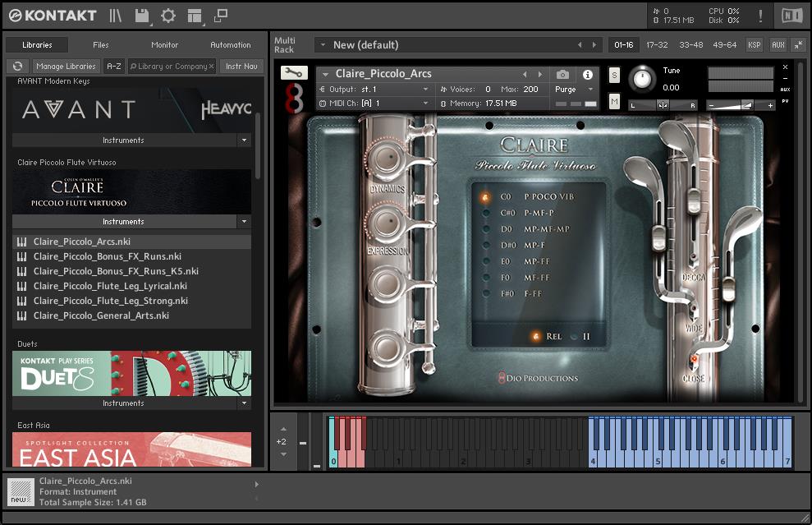Screen dimensions: 812x525
Task: Adjust the Tune knob
Action: pyautogui.click(x=642, y=80)
